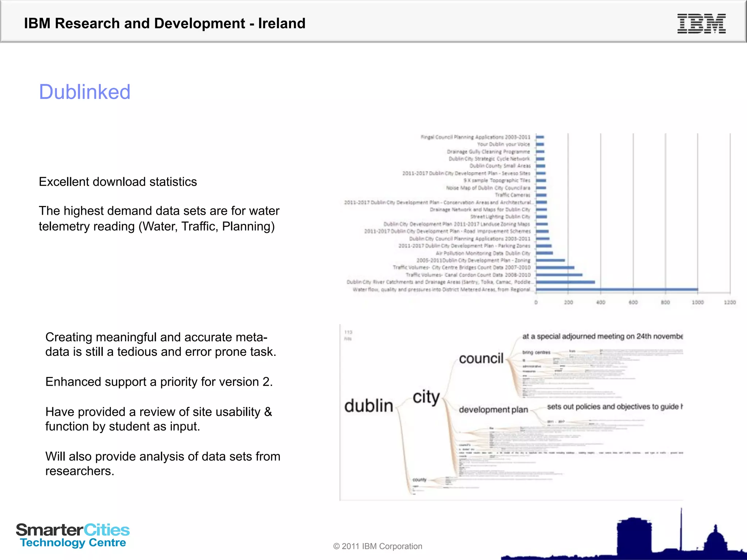The width and height of the screenshot is (747, 560).
Task: Click 'Dublin City Strategic Cycle Network' label
Action: (489, 159)
